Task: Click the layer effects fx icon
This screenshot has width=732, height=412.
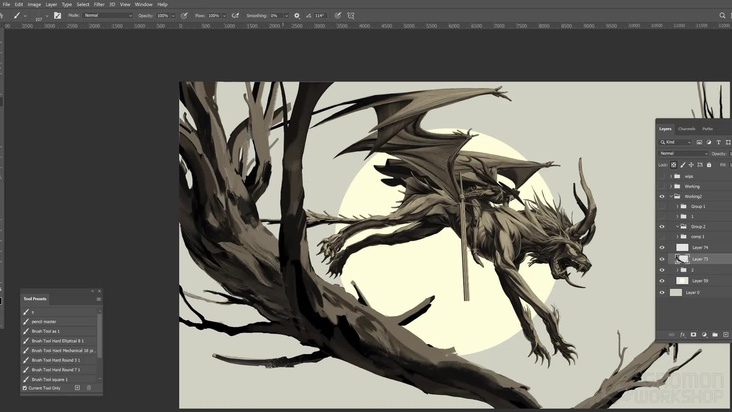Action: (x=683, y=334)
